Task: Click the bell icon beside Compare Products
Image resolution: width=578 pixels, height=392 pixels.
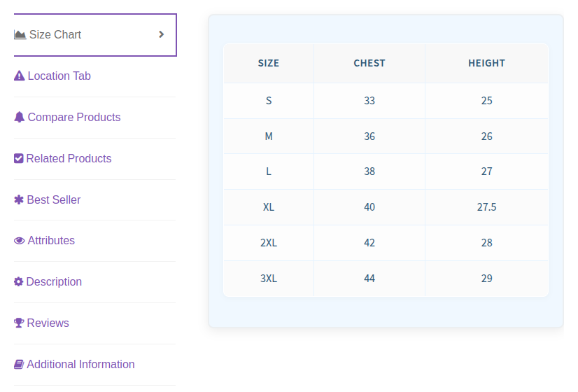Action: click(19, 117)
